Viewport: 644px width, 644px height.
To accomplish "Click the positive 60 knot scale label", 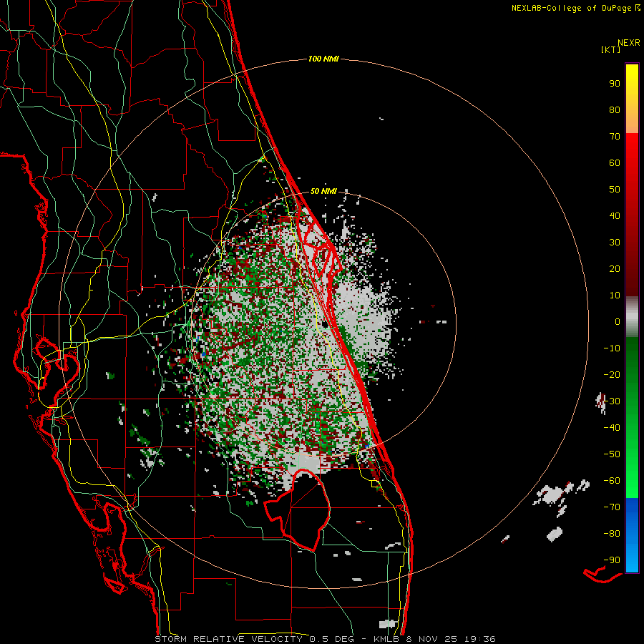I will (x=615, y=162).
